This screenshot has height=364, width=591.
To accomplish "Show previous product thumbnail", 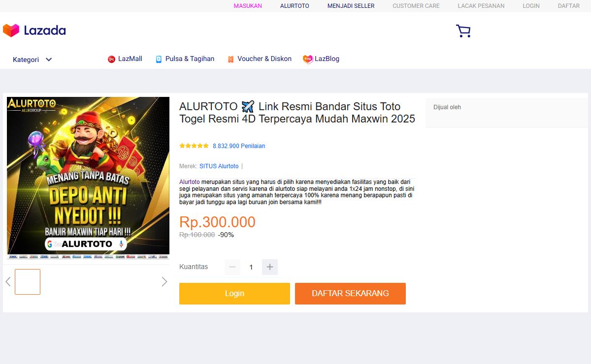I will [x=8, y=282].
